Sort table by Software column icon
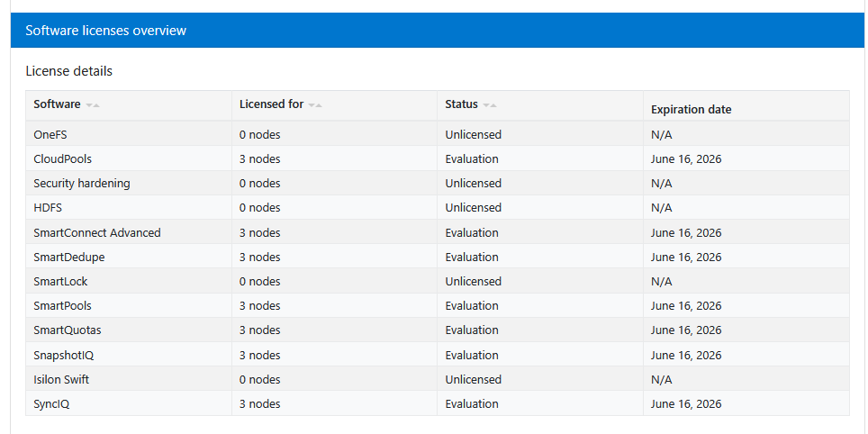The width and height of the screenshot is (868, 434). click(x=93, y=105)
